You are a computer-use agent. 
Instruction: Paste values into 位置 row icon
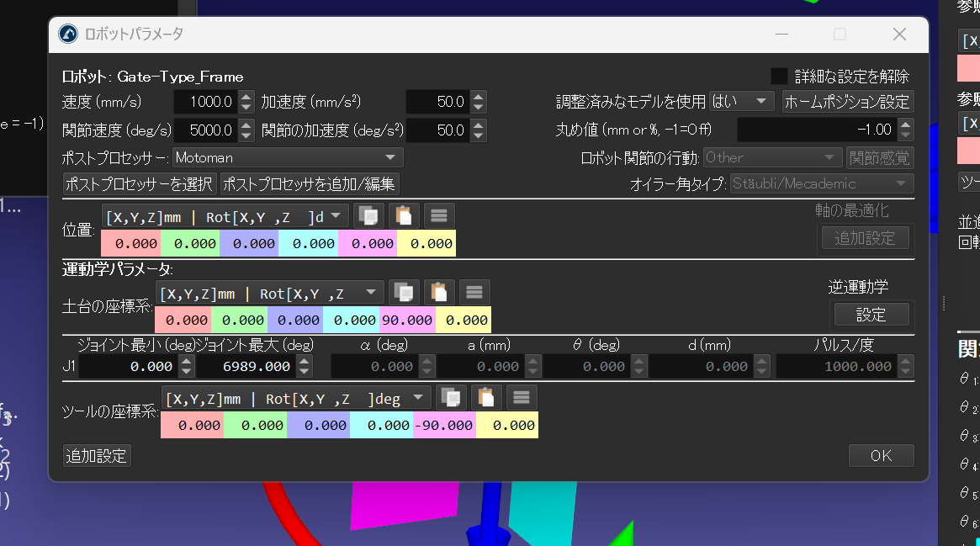(x=403, y=215)
